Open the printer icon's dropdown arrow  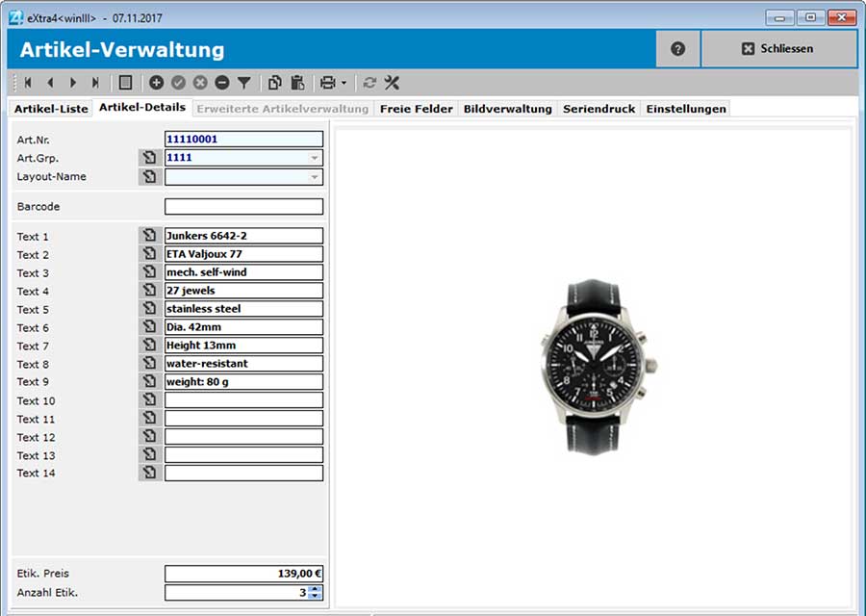pyautogui.click(x=343, y=82)
